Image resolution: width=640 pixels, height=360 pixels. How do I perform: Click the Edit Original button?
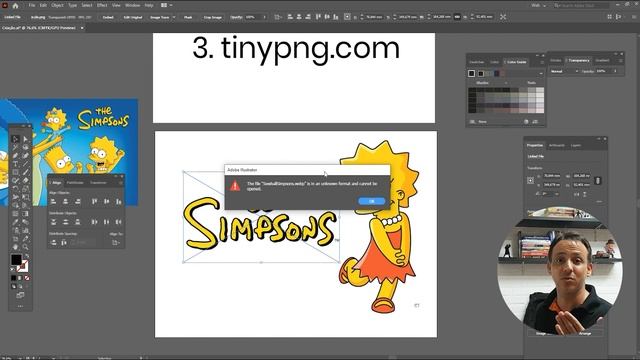point(133,17)
